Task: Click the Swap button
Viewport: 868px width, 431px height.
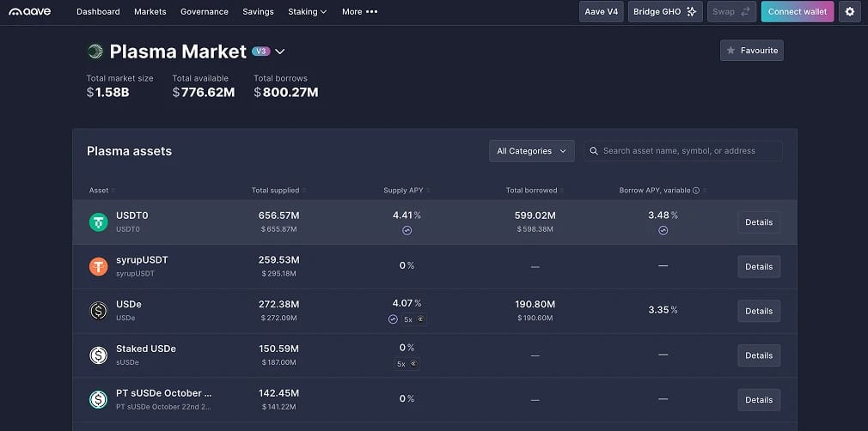Action: pos(731,12)
